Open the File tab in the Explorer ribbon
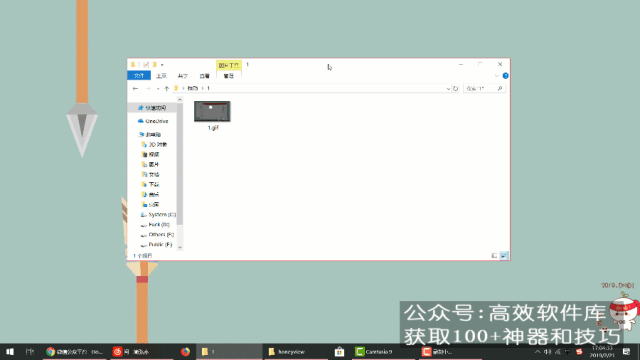The height and width of the screenshot is (360, 640). coord(139,76)
